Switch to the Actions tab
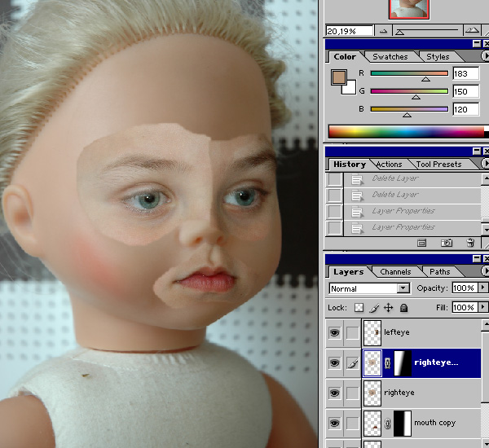 pos(389,165)
